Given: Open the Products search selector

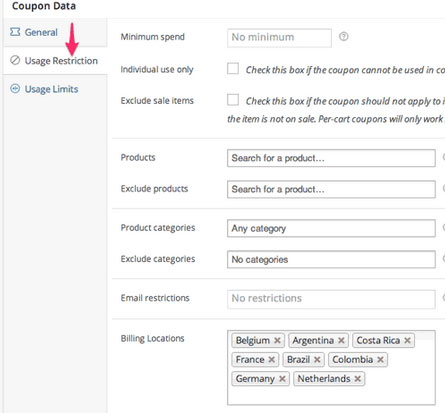Looking at the screenshot, I should tap(331, 158).
